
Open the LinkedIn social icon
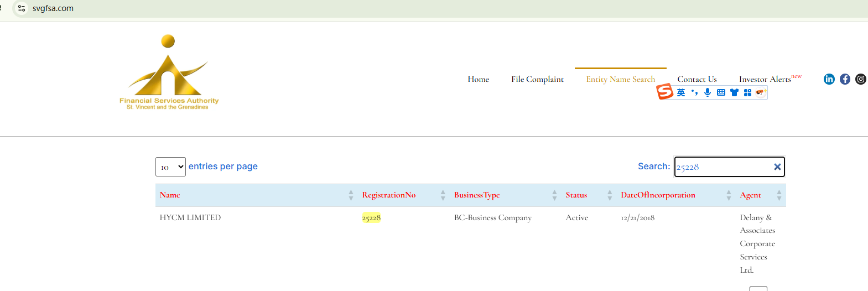pos(829,79)
